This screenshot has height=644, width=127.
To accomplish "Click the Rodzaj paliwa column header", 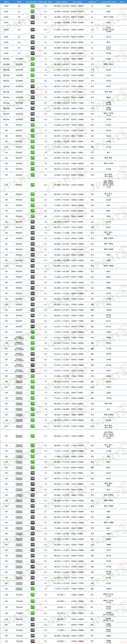I will (x=32, y=2).
